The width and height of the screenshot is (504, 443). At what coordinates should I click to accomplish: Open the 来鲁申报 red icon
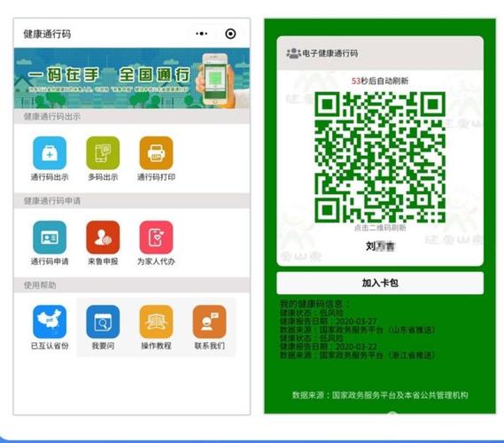click(103, 237)
